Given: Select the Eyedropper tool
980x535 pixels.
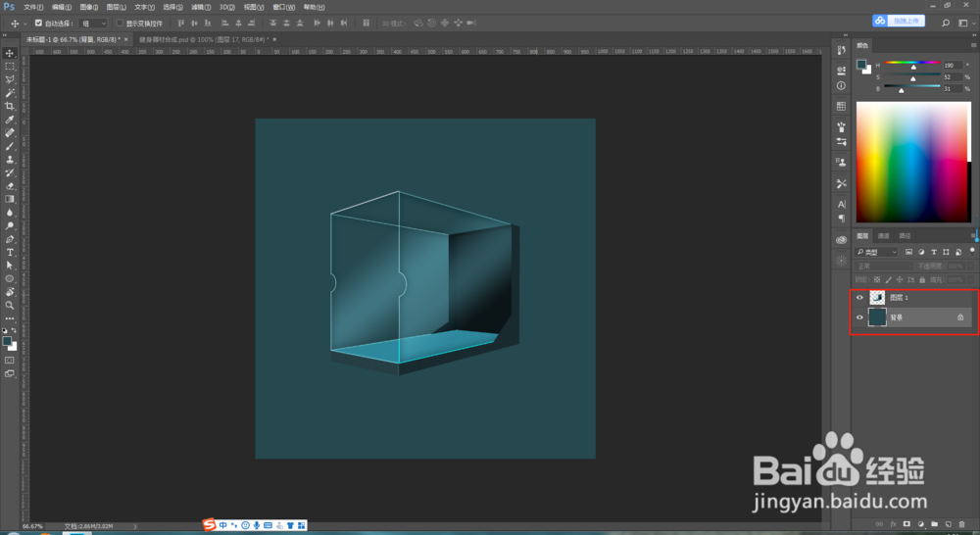Looking at the screenshot, I should click(10, 120).
